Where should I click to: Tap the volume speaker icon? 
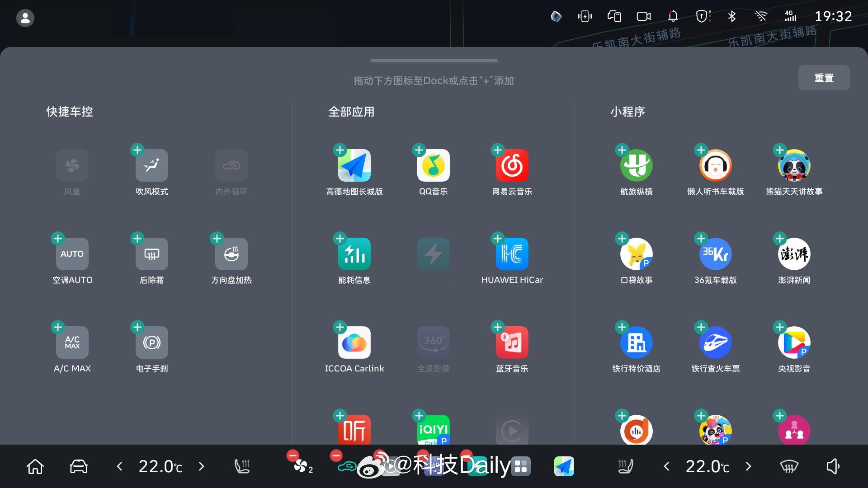click(833, 466)
